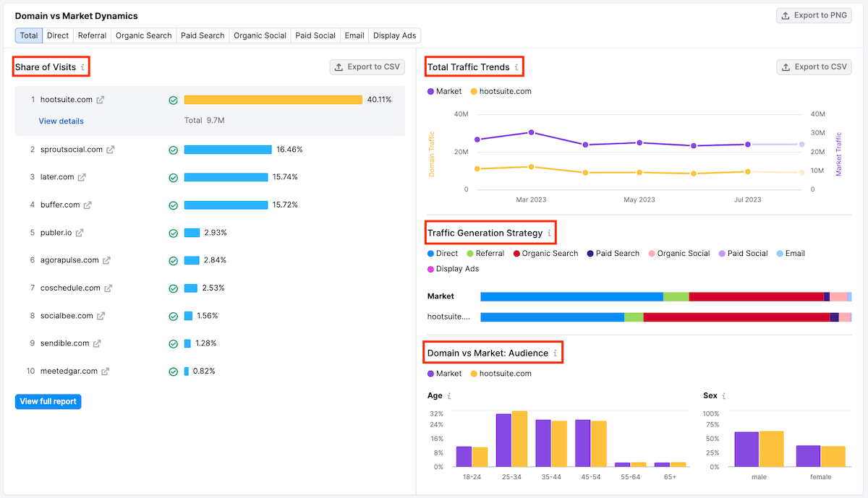Screen dimensions: 868x498
Task: Show info for Traffic Generation Strategy
Action: coord(549,233)
